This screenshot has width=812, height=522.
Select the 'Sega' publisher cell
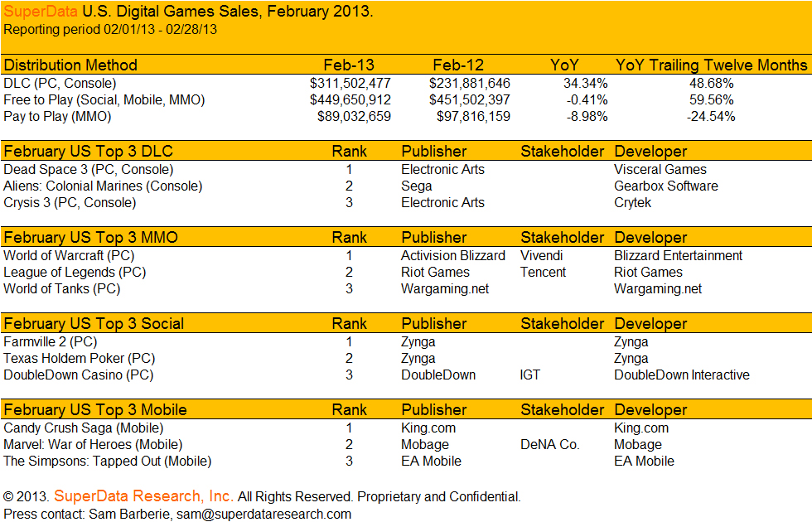416,186
